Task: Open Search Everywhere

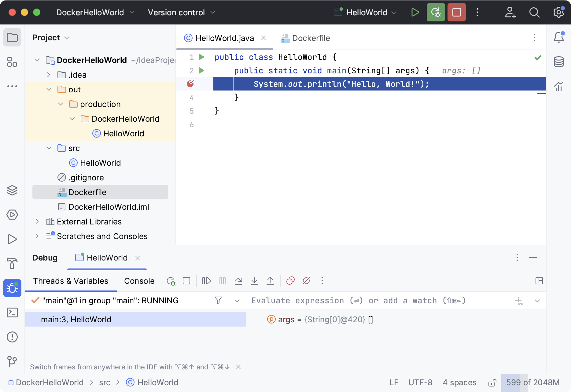Action: [534, 12]
